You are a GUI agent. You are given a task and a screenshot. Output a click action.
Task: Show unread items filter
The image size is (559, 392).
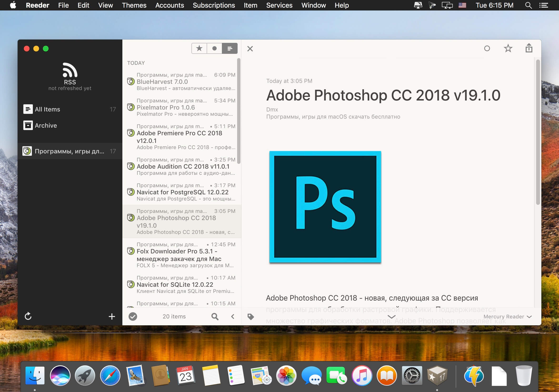click(x=214, y=48)
